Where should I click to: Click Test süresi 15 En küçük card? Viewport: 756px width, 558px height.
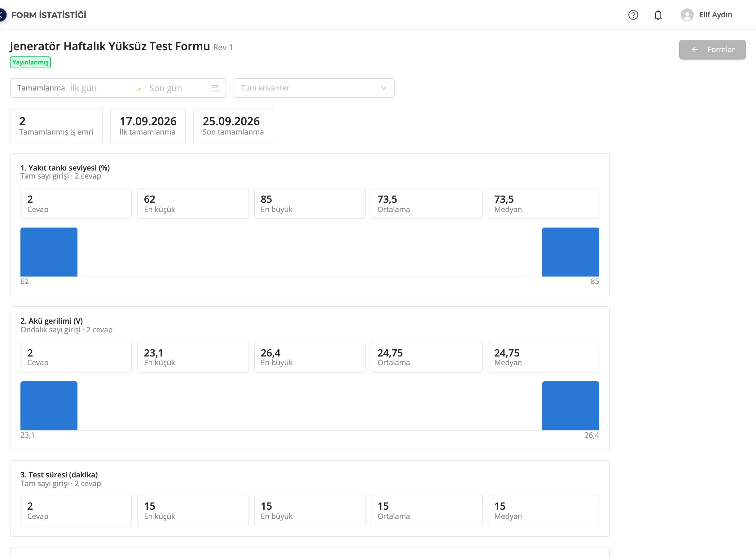(193, 510)
